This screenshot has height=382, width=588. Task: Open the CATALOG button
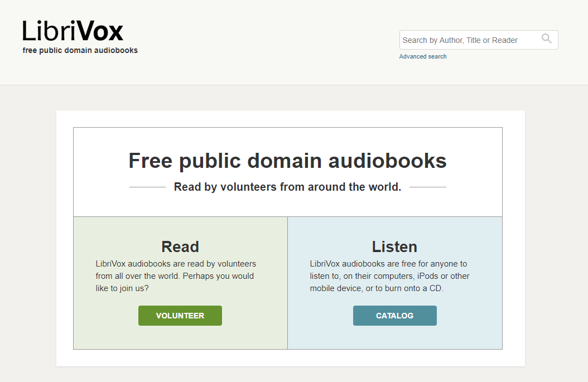[x=395, y=316]
